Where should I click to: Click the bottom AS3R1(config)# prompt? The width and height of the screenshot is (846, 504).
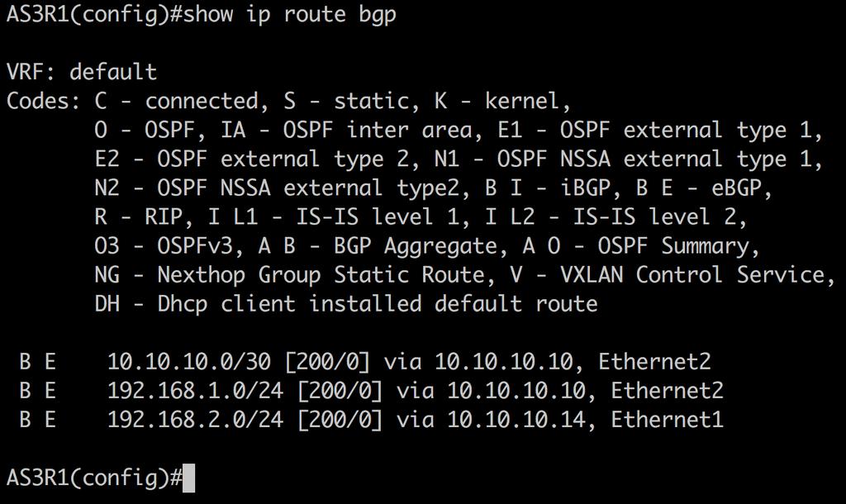pyautogui.click(x=94, y=478)
